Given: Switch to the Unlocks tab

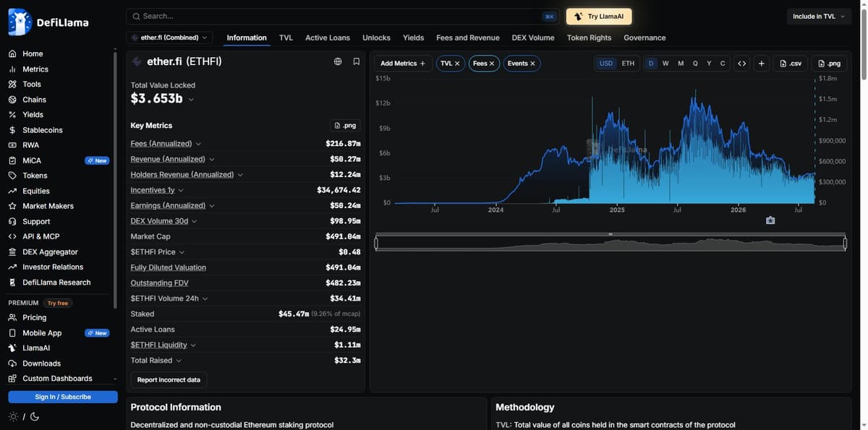Looking at the screenshot, I should click(x=376, y=38).
